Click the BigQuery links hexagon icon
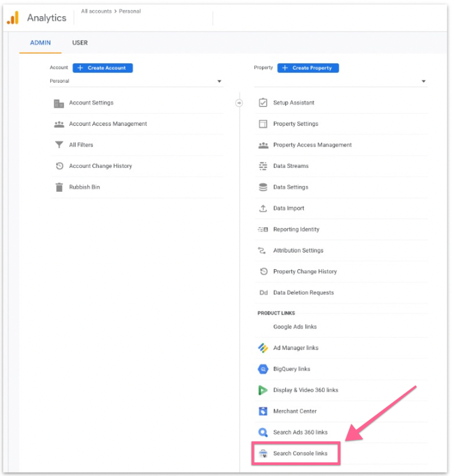The image size is (452, 476). (x=263, y=369)
